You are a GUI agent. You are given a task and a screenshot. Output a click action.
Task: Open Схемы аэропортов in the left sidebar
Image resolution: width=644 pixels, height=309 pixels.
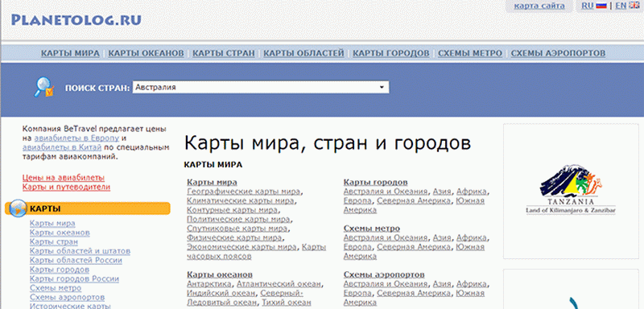(67, 297)
